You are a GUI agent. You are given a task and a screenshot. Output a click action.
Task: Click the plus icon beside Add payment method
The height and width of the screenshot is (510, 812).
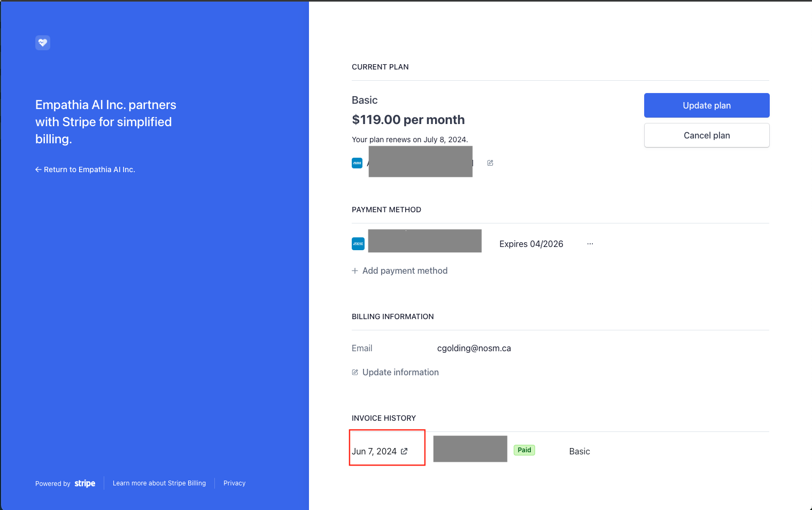pos(355,271)
